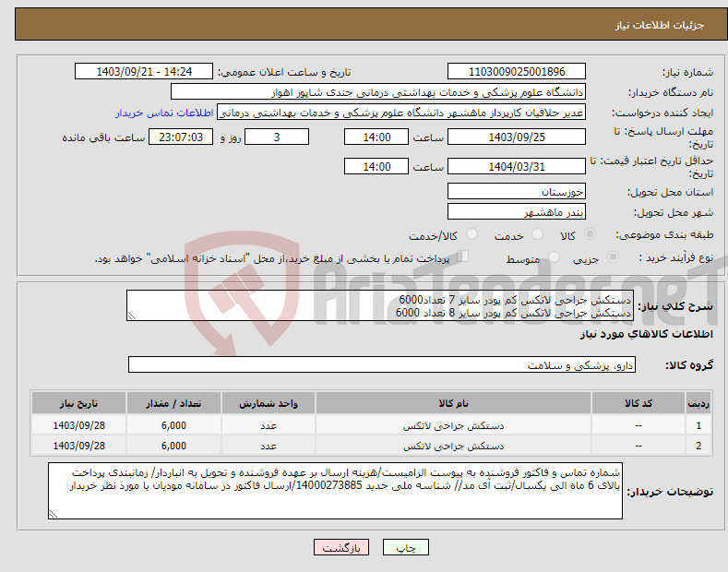Select the جزیی purchase type radio
Screen dimensions: 728x572
point(613,256)
